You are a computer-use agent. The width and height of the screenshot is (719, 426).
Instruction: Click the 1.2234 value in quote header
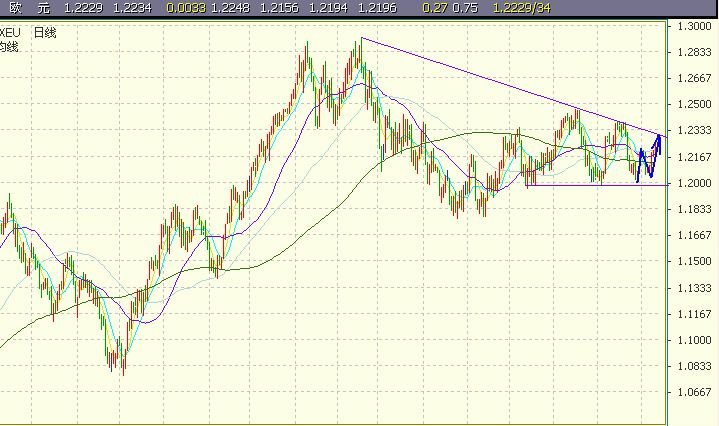click(x=132, y=8)
